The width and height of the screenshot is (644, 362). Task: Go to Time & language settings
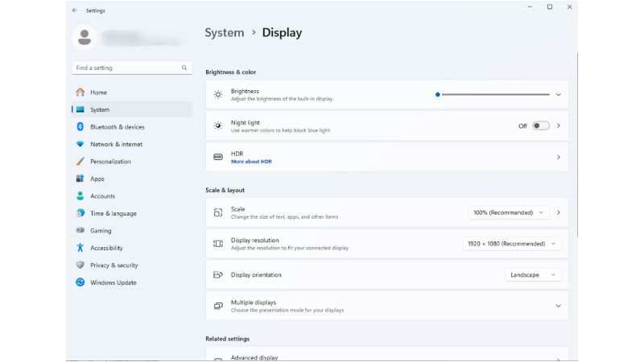(113, 213)
